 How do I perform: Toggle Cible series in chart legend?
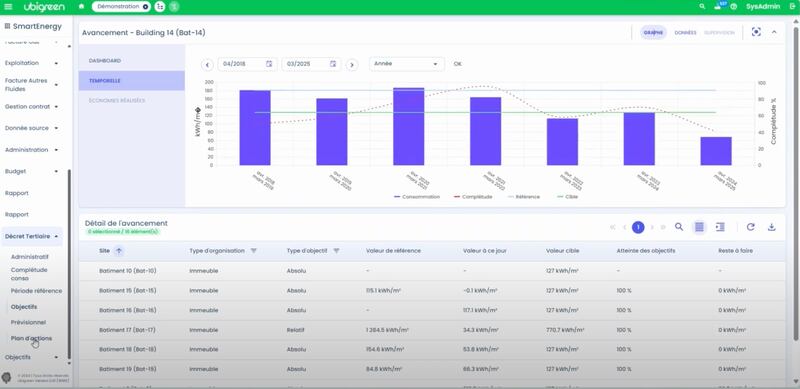(567, 197)
